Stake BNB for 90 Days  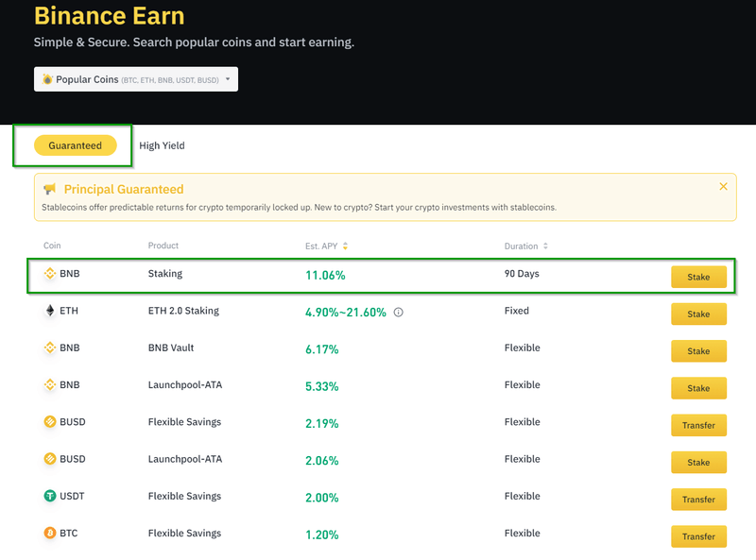(698, 277)
